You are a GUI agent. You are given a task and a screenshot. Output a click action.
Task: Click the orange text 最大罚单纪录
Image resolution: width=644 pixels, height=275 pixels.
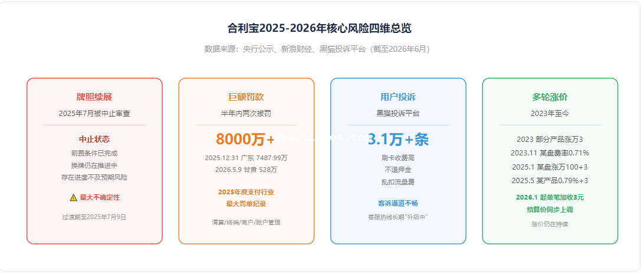(x=247, y=204)
